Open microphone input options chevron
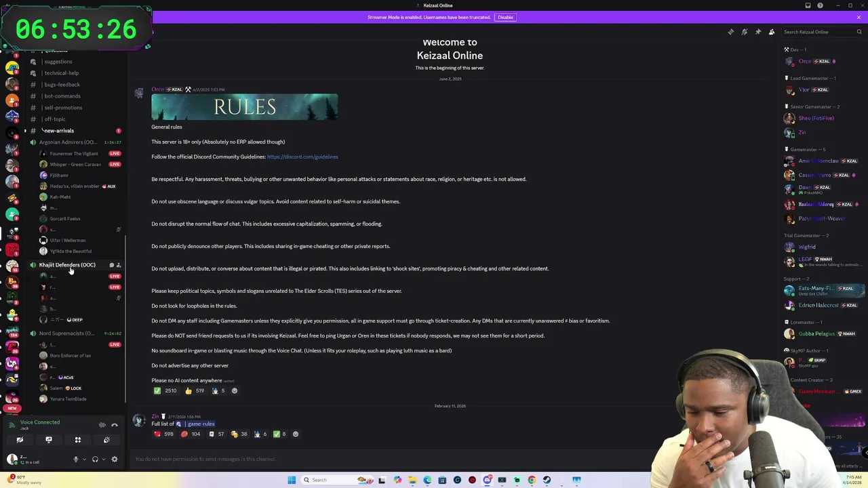This screenshot has width=868, height=488. coord(84,460)
